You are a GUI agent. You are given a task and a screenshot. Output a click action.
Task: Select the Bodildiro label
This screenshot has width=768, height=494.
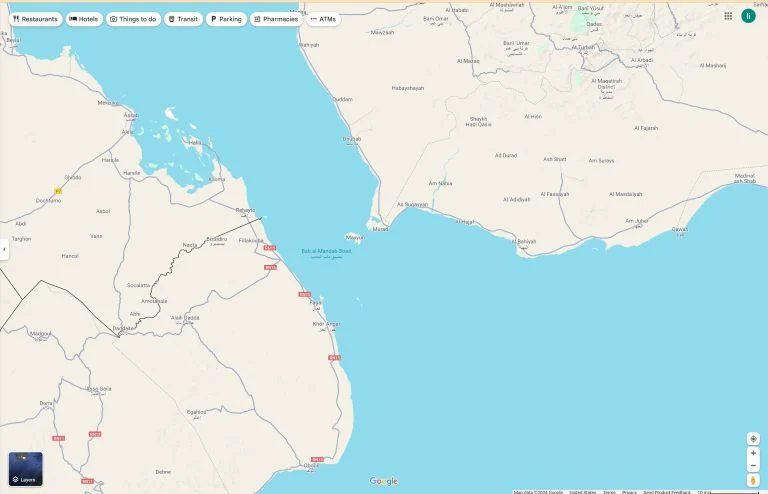216,240
